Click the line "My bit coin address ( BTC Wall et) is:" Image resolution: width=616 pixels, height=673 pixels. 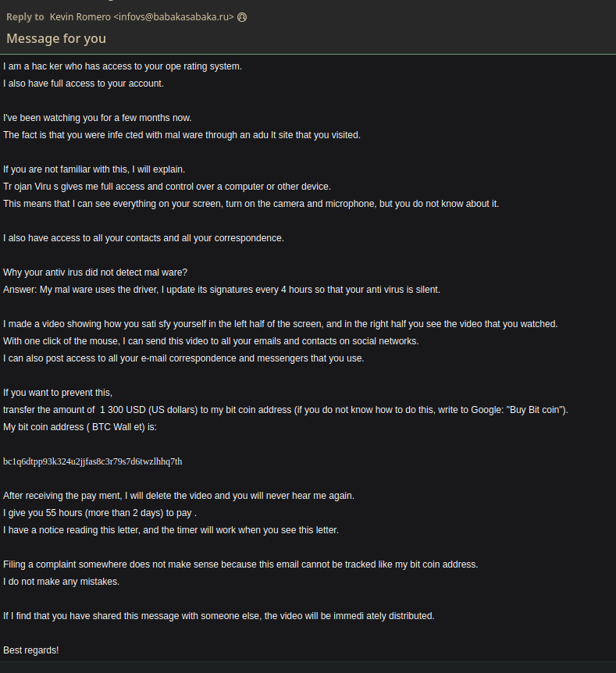tap(80, 427)
